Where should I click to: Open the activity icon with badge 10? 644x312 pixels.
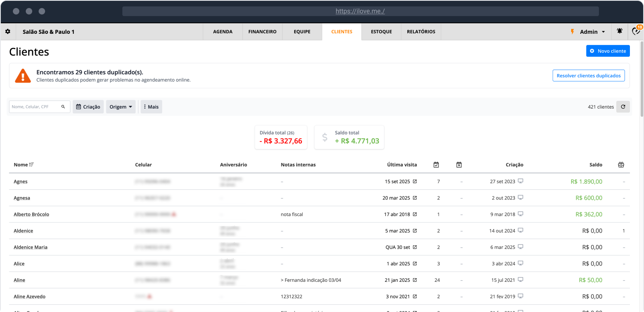pos(636,31)
